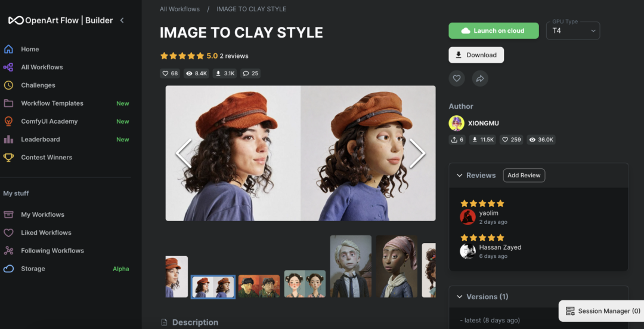644x329 pixels.
Task: Click the Challenges clock icon
Action: pos(8,85)
